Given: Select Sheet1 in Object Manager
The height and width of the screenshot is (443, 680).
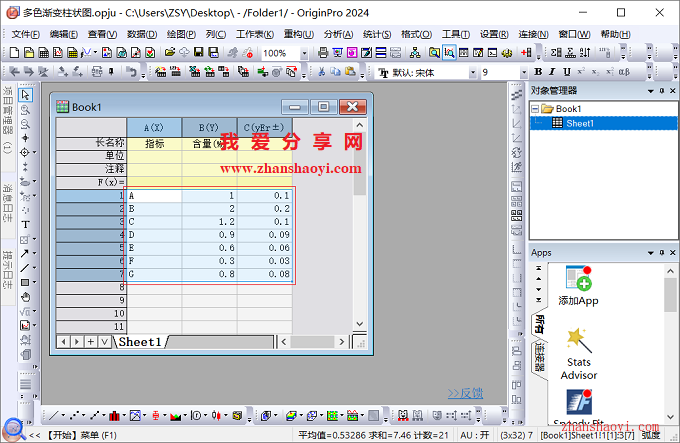Looking at the screenshot, I should (579, 124).
